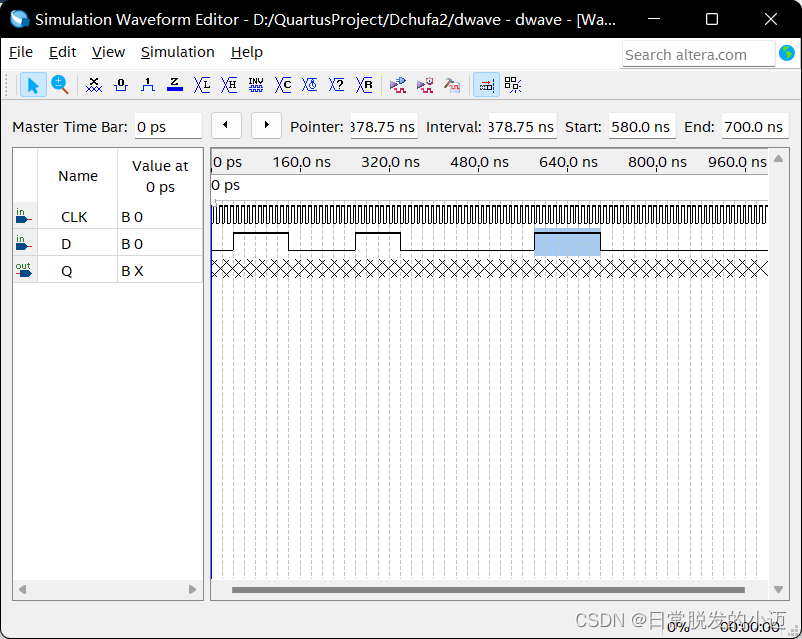Image resolution: width=802 pixels, height=639 pixels.
Task: Select the Q signal name
Action: point(66,271)
